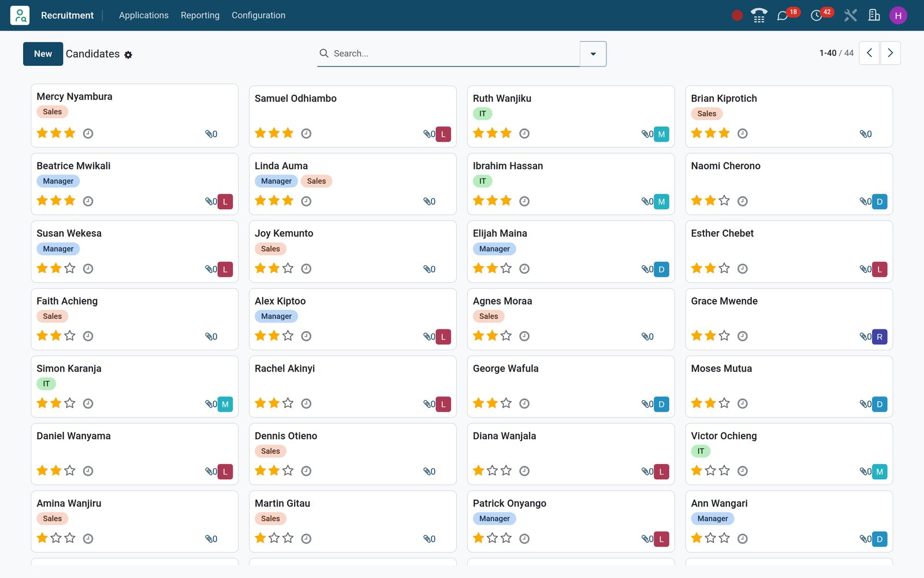Select the name Patrick Onyango
Screen dimensions: 924x578
pyautogui.click(x=509, y=503)
